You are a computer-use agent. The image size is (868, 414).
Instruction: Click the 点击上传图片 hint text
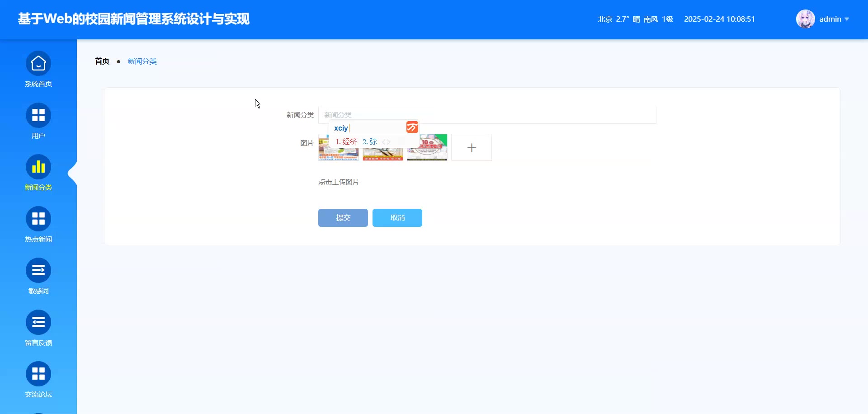pos(339,182)
